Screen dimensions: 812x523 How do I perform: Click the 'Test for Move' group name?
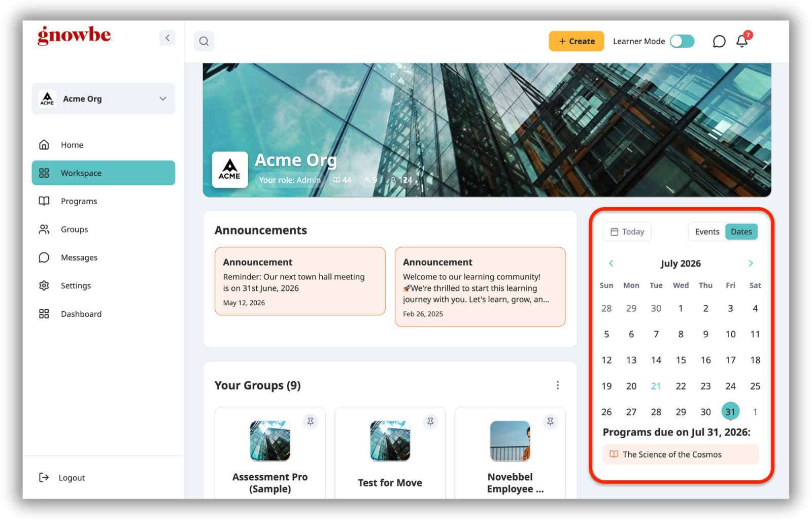coord(390,483)
